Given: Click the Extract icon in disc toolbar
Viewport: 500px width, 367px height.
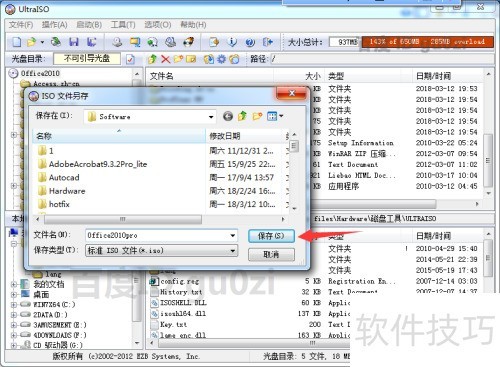Looking at the screenshot, I should tap(209, 59).
